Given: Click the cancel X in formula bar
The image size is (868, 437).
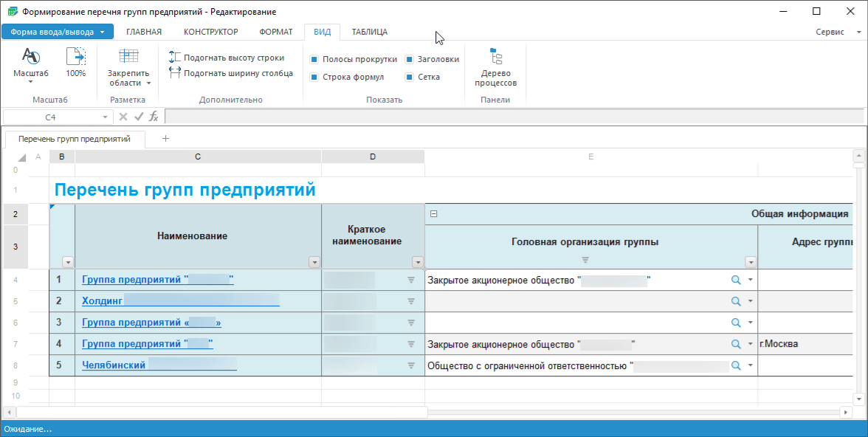Looking at the screenshot, I should pyautogui.click(x=123, y=117).
